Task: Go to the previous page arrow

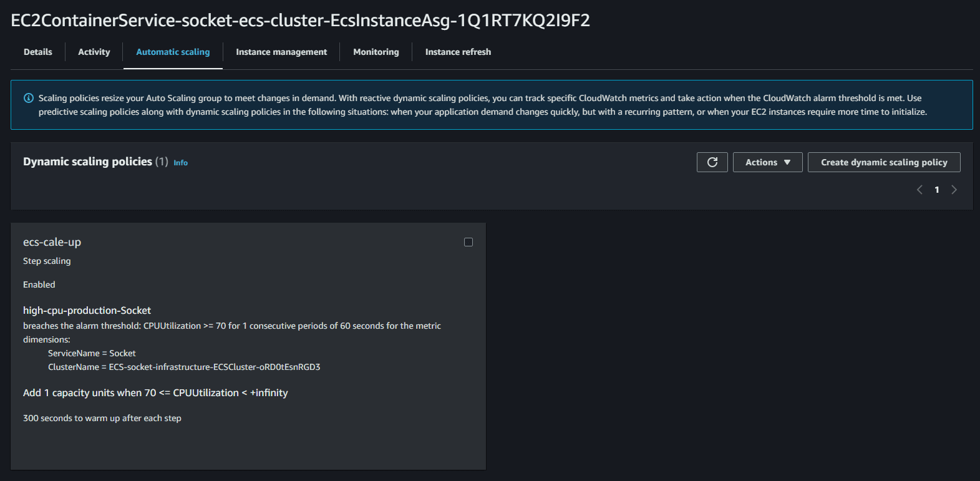Action: (919, 190)
